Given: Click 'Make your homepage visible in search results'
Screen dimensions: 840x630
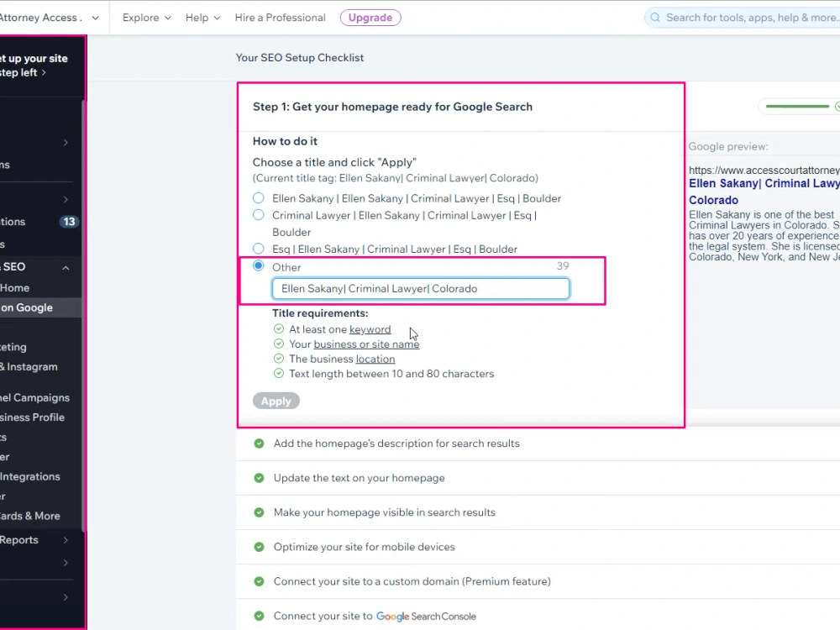Looking at the screenshot, I should coord(385,512).
